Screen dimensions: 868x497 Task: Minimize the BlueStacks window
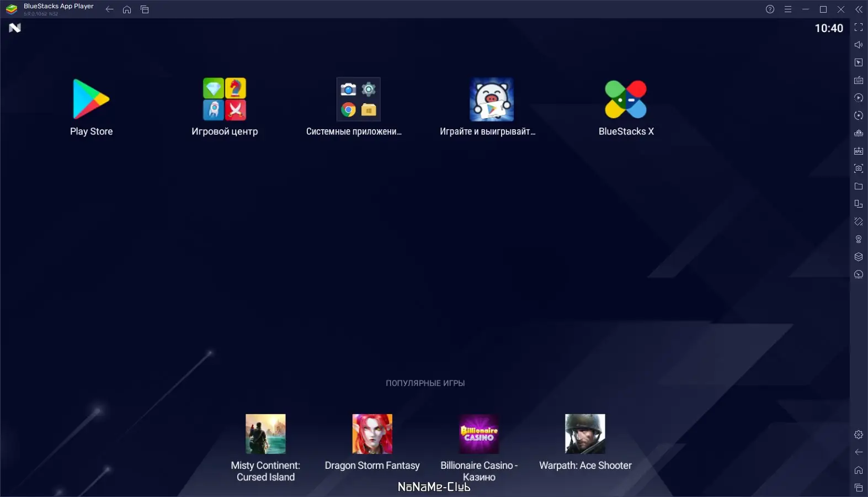(x=806, y=9)
